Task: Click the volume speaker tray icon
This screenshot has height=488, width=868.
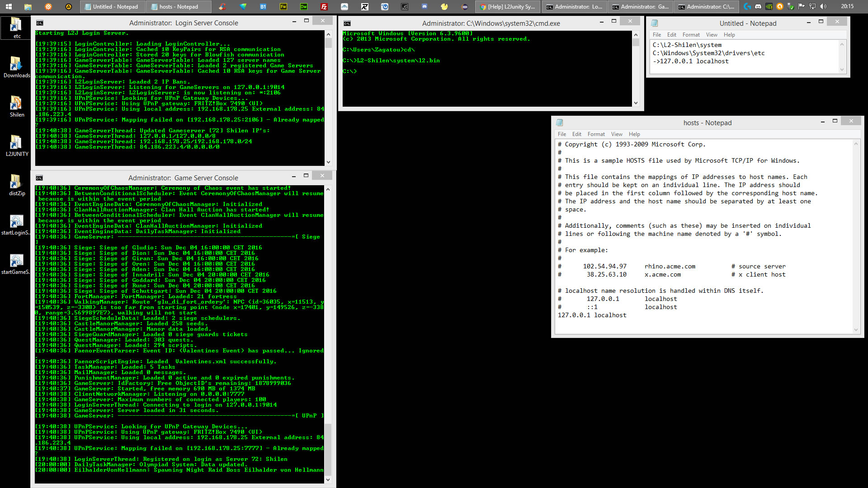Action: tap(823, 6)
